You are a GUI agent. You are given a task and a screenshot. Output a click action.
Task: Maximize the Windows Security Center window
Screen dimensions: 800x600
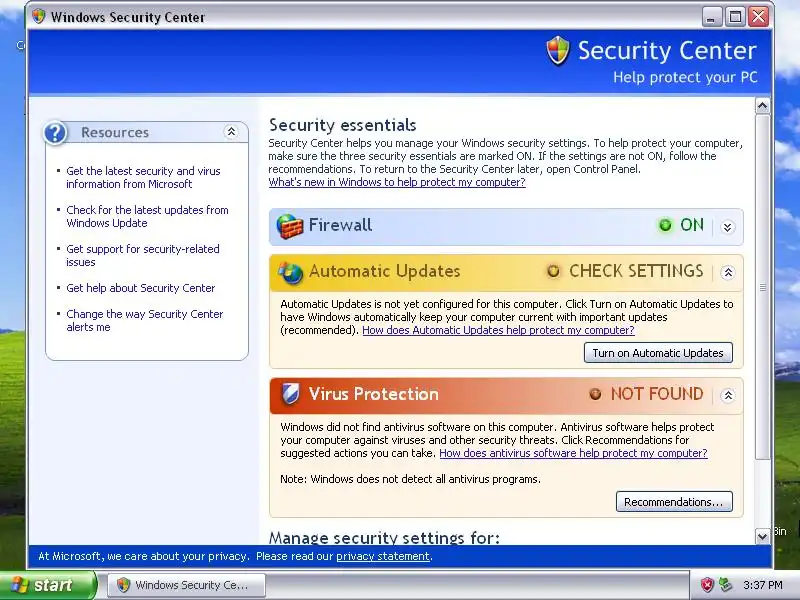pyautogui.click(x=735, y=17)
